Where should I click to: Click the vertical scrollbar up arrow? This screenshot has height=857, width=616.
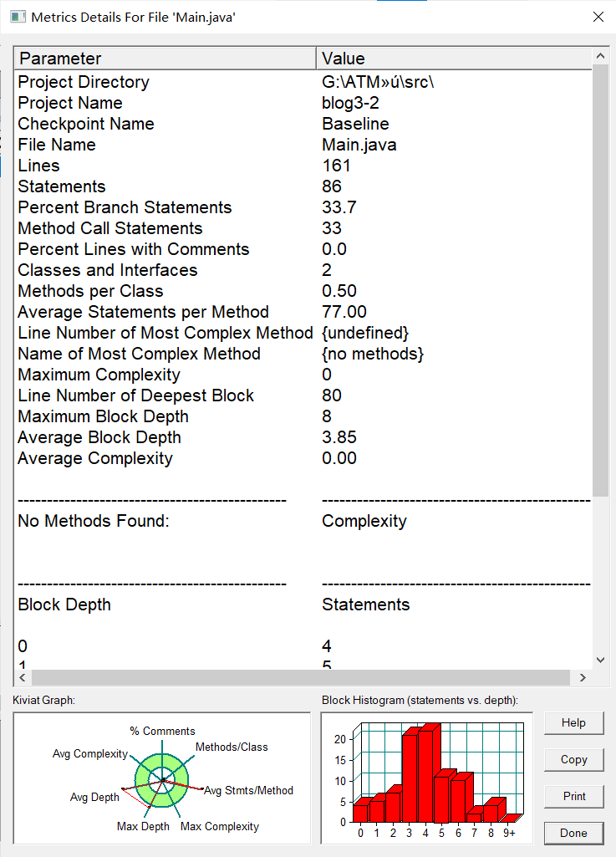click(x=600, y=56)
